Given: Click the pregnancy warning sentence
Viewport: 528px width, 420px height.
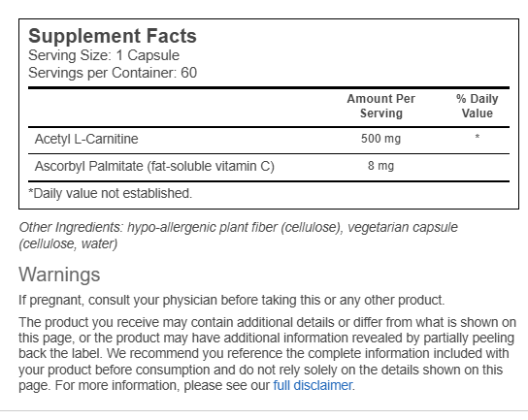Looking at the screenshot, I should click(232, 300).
